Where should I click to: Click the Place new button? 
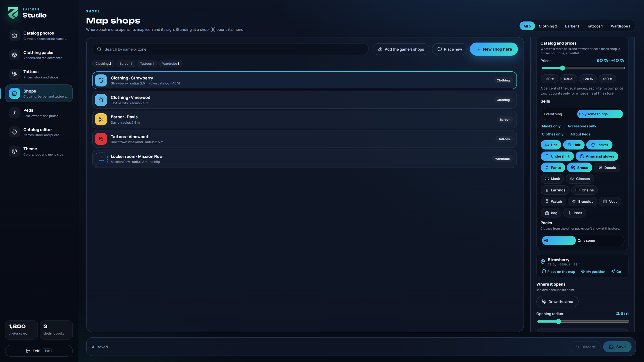[450, 49]
